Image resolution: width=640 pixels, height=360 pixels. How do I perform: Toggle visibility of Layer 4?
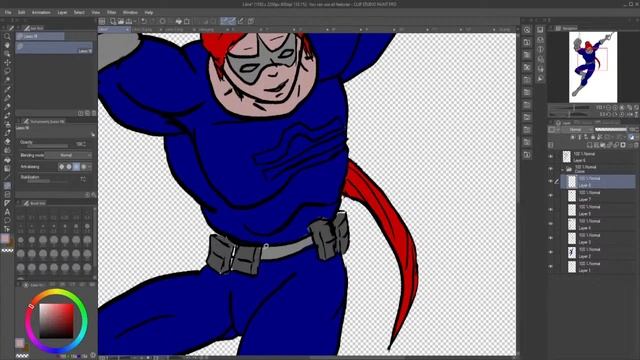coord(551,224)
